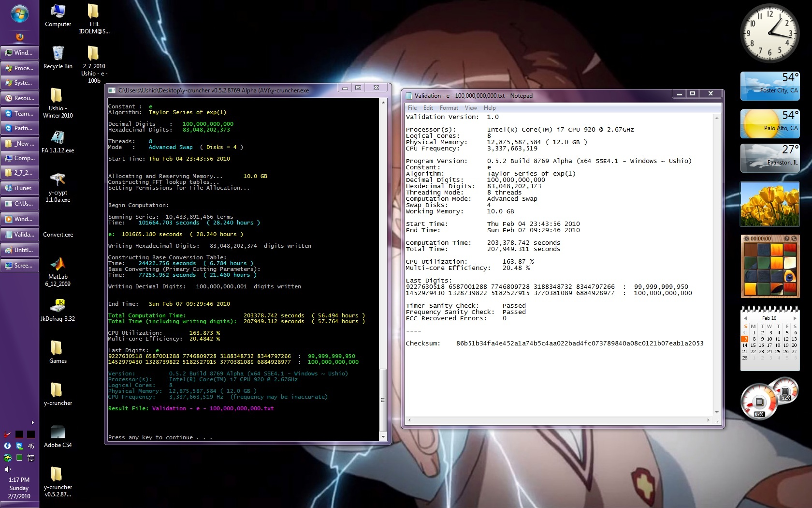Screen dimensions: 812x508
Task: Click the Foster City weather gadget
Action: coord(769,86)
